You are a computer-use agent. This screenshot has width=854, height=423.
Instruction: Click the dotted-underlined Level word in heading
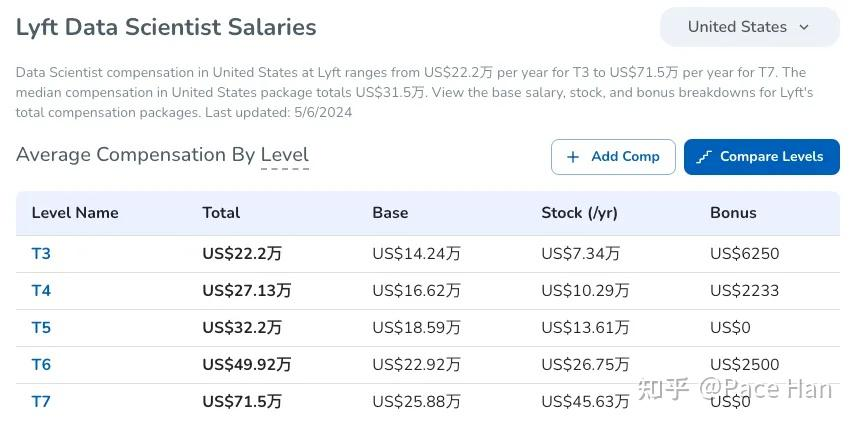coord(284,155)
